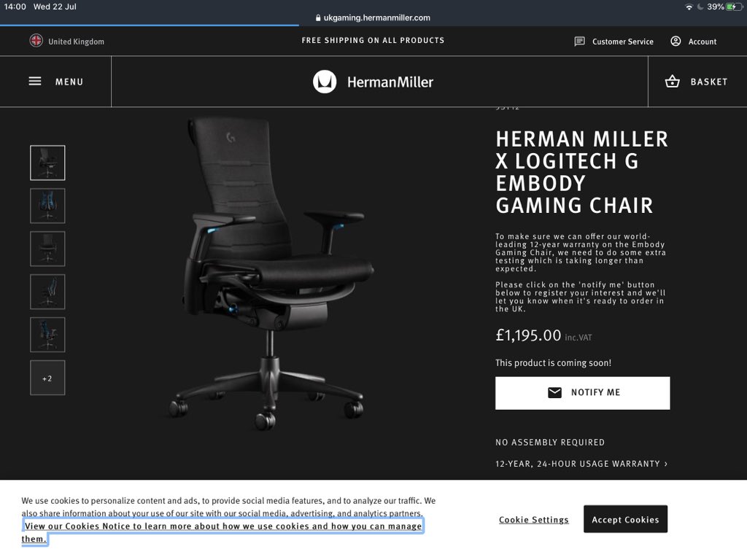Viewport: 747px width, 560px height.
Task: Click the Accept Cookies button
Action: point(625,519)
